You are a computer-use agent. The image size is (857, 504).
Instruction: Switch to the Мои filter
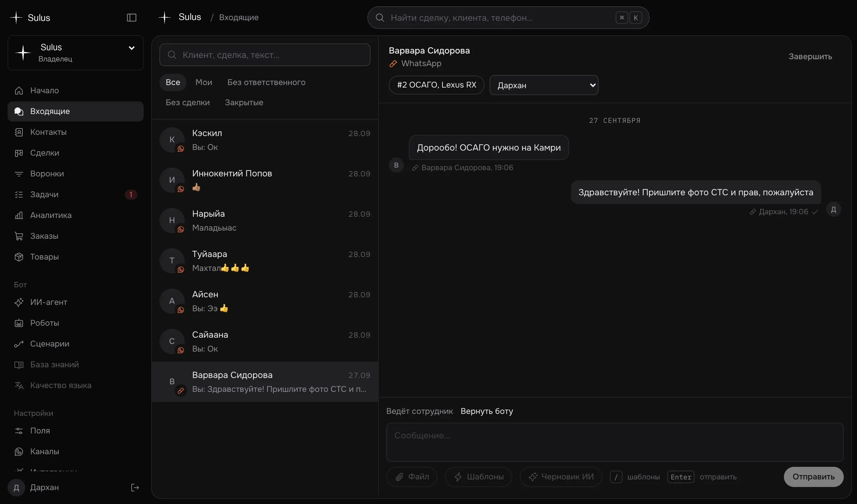pos(203,82)
